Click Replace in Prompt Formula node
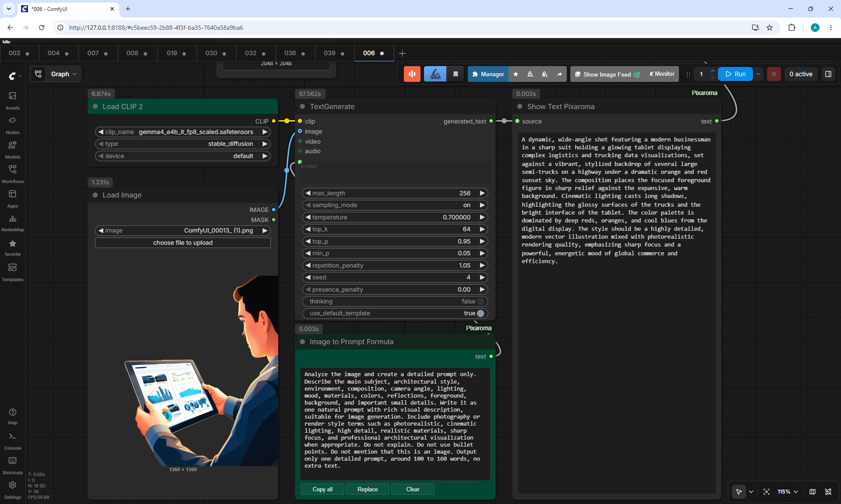Image resolution: width=841 pixels, height=504 pixels. [367, 489]
